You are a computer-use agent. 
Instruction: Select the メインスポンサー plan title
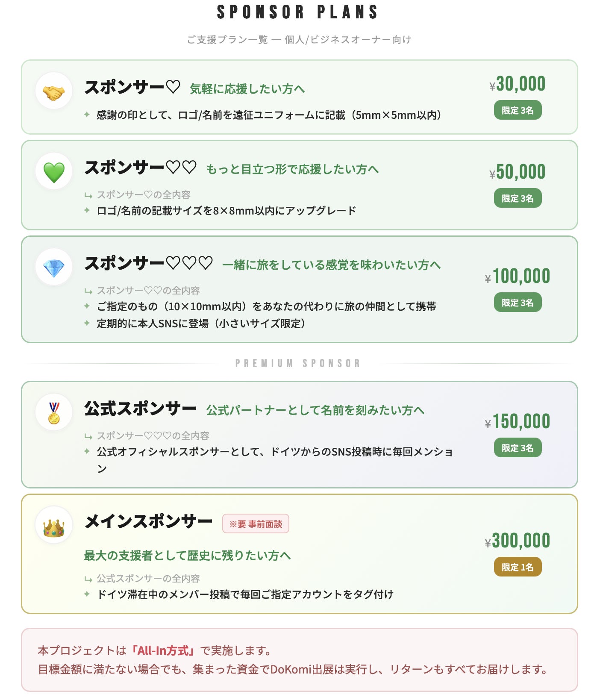click(148, 521)
